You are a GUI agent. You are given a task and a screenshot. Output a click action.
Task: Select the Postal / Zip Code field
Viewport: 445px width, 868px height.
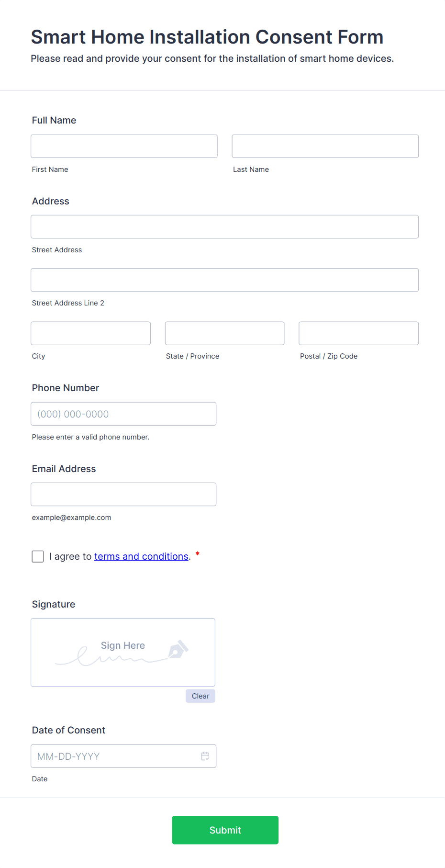(358, 333)
